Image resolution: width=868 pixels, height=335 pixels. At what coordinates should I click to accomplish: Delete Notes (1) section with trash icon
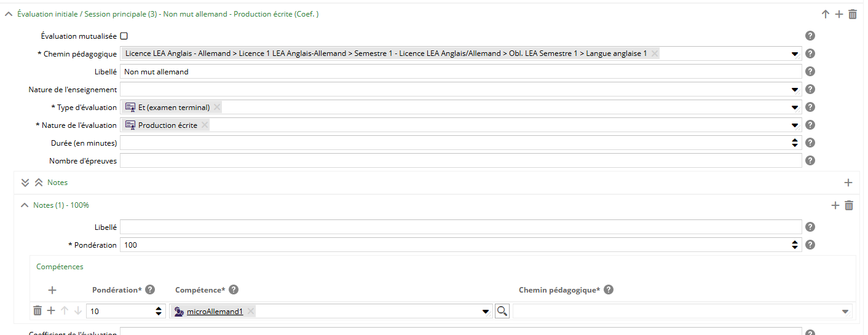(849, 205)
